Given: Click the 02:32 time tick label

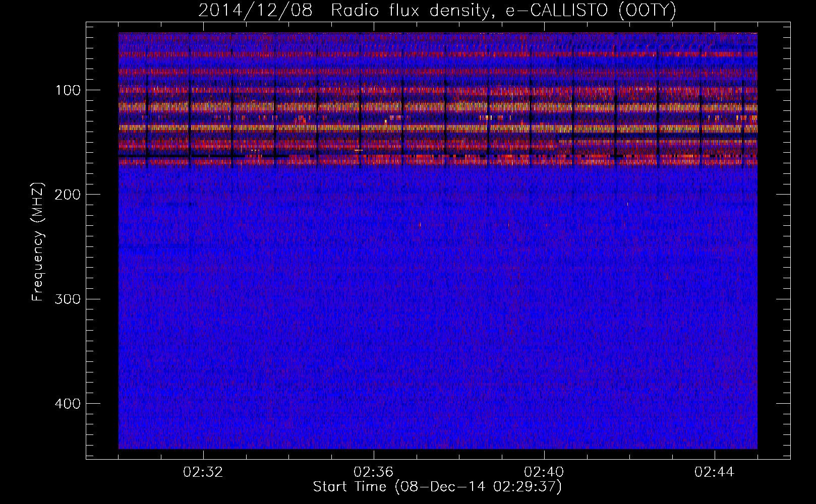Looking at the screenshot, I should 203,472.
